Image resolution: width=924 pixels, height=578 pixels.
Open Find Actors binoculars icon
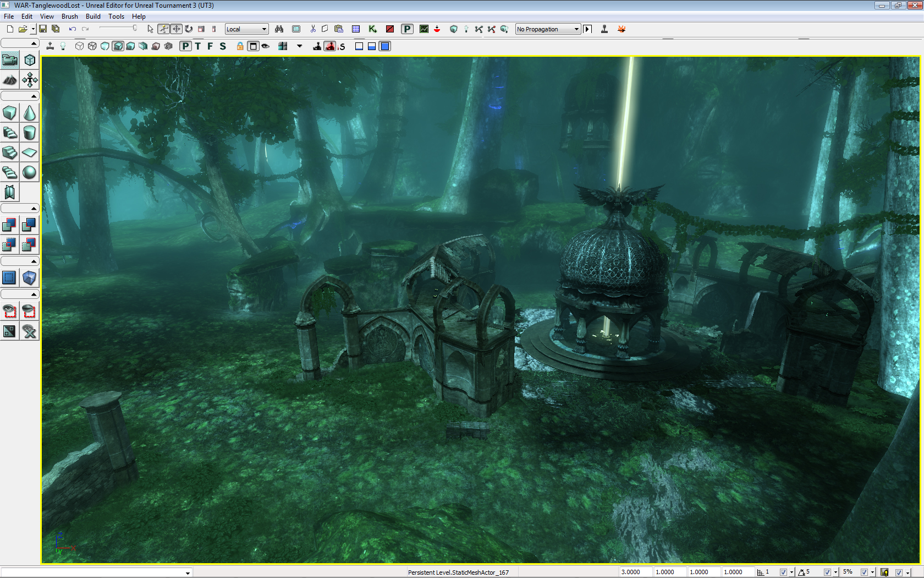pos(279,29)
